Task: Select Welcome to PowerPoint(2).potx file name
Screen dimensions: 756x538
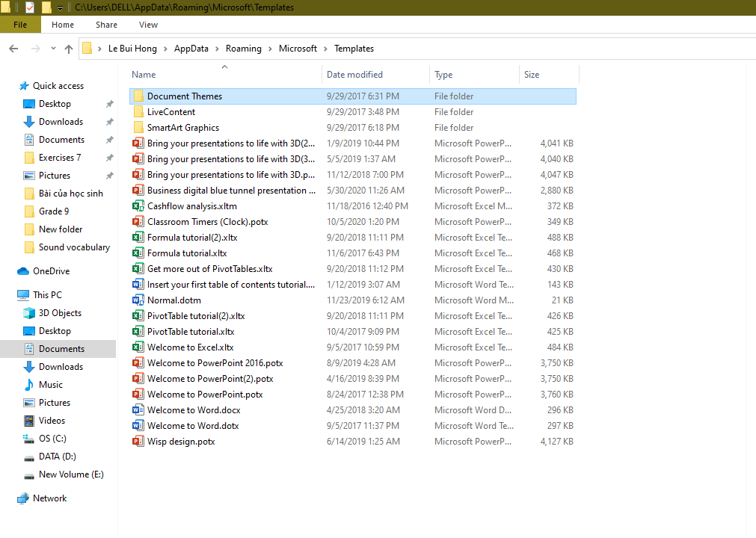Action: (210, 379)
